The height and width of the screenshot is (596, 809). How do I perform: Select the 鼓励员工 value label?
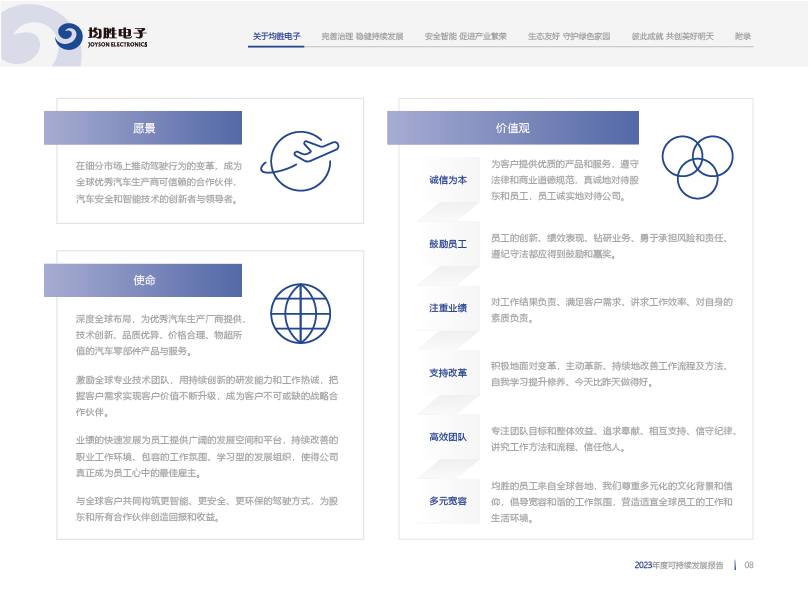(448, 244)
